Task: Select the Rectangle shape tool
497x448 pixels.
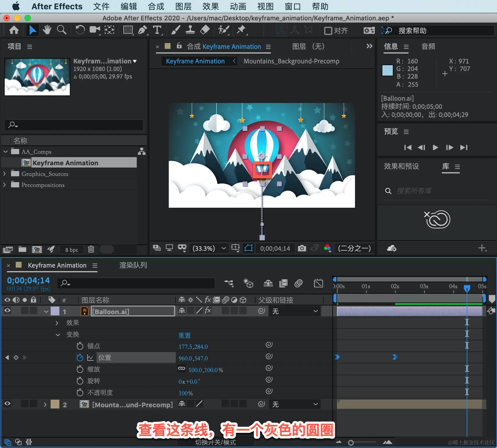Action: pos(128,30)
